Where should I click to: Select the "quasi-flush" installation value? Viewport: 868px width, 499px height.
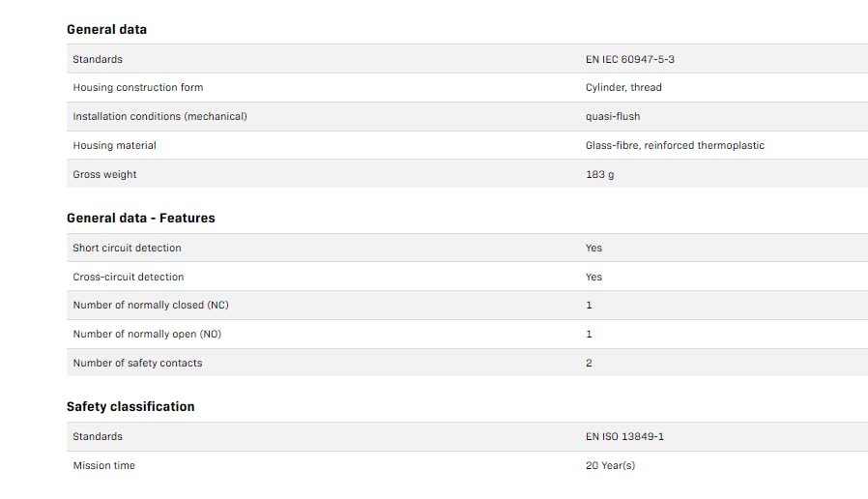pyautogui.click(x=612, y=116)
